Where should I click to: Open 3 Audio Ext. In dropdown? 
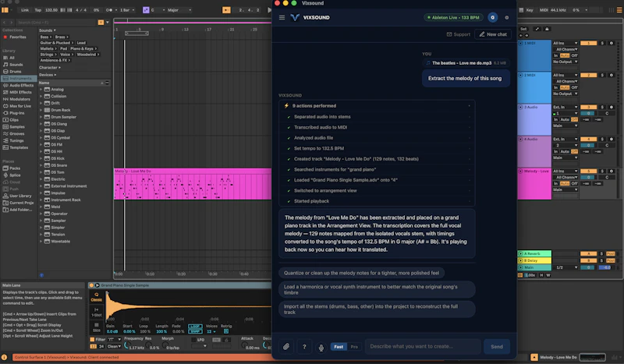(x=565, y=107)
